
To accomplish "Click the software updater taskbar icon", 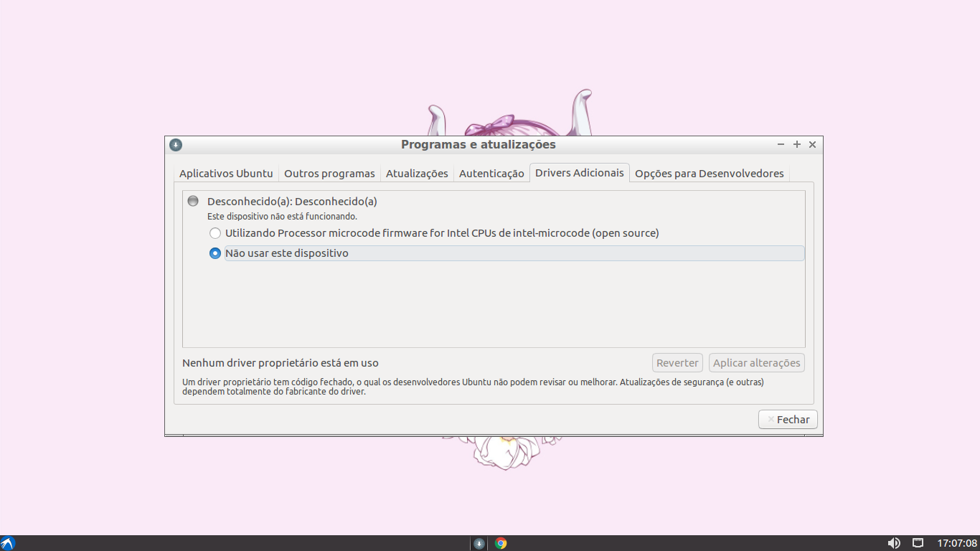I will (x=479, y=543).
